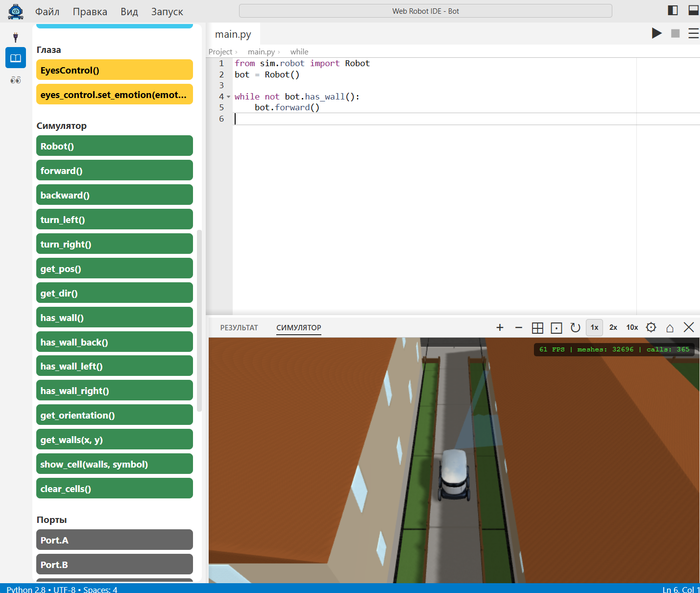
Task: Run the program with the play icon
Action: coord(657,33)
